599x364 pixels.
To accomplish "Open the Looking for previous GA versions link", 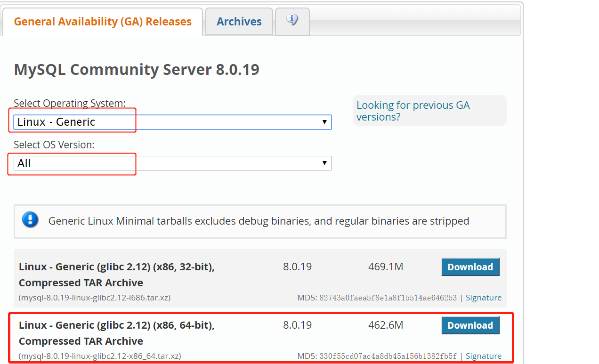I will [413, 111].
